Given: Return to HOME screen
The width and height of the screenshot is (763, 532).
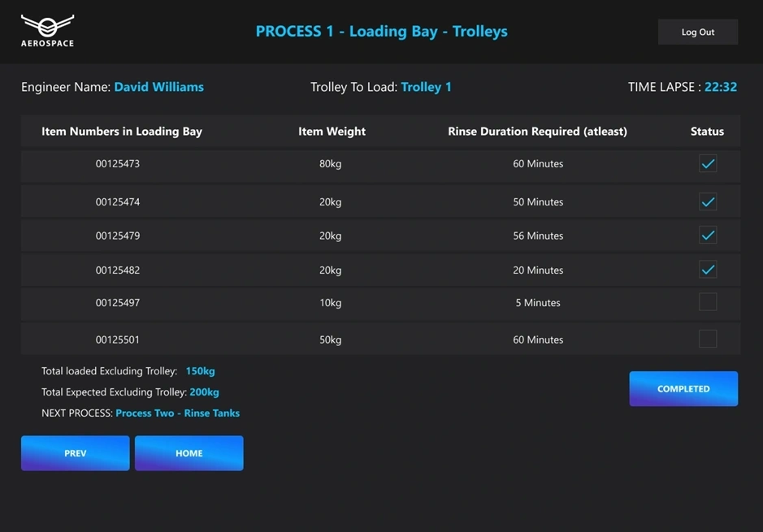Looking at the screenshot, I should click(x=189, y=453).
